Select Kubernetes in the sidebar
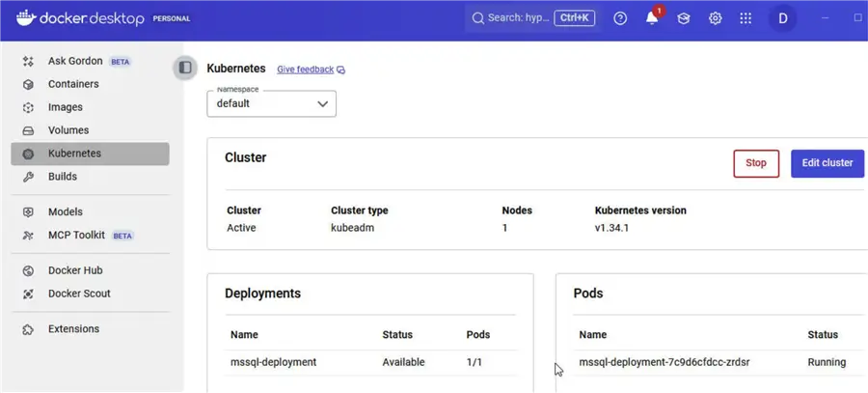This screenshot has width=868, height=393. [91, 154]
